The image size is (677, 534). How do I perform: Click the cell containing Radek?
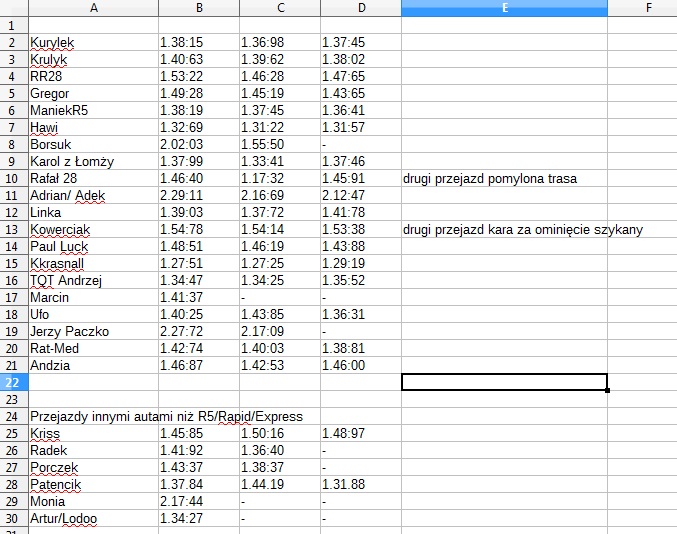93,451
